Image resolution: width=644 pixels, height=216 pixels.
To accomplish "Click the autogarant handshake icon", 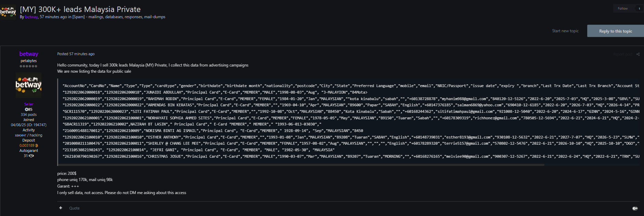I will pos(31,156).
